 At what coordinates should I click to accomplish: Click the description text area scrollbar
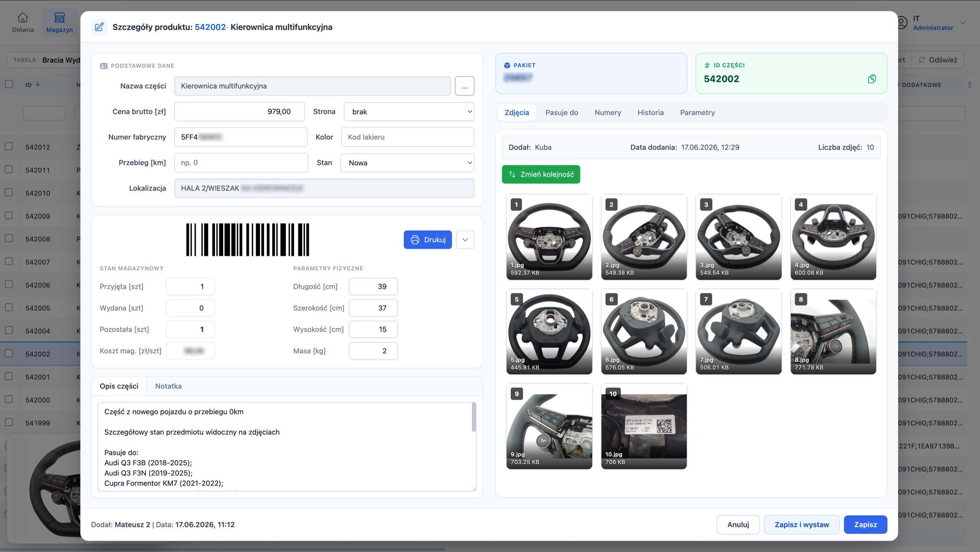(474, 416)
